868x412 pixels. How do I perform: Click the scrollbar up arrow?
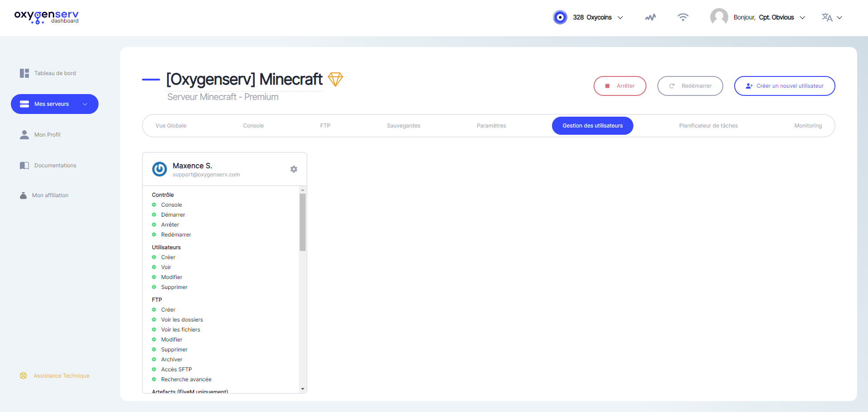click(x=302, y=190)
